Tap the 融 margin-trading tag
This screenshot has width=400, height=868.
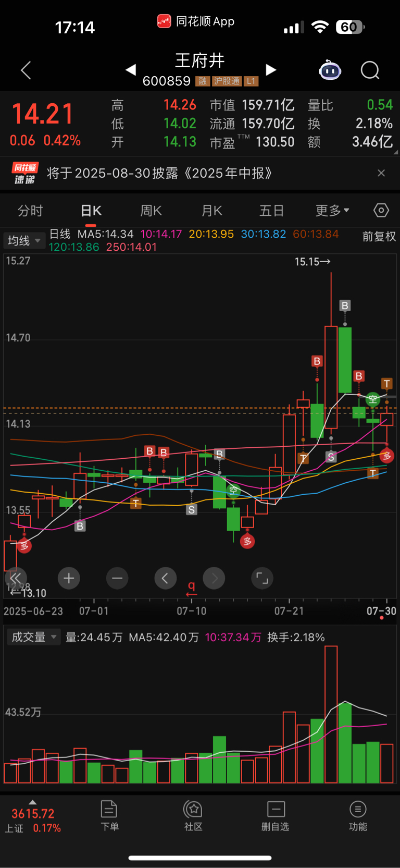(202, 81)
